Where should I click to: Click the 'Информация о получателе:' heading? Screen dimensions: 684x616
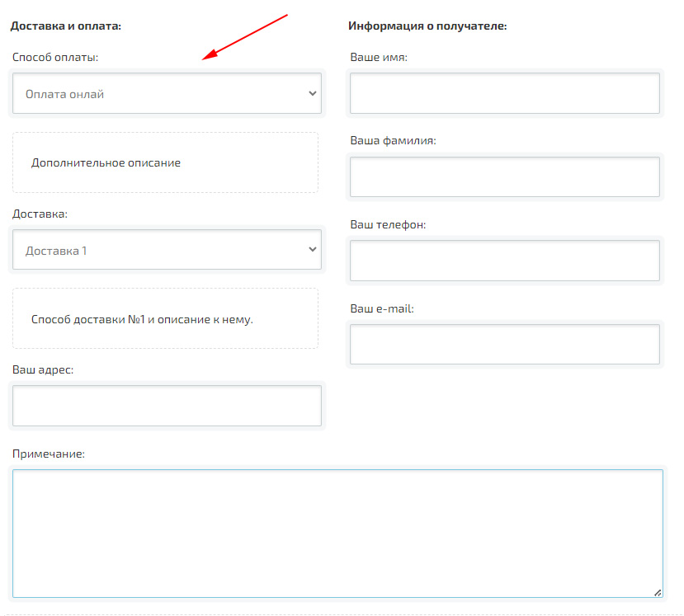pos(427,26)
